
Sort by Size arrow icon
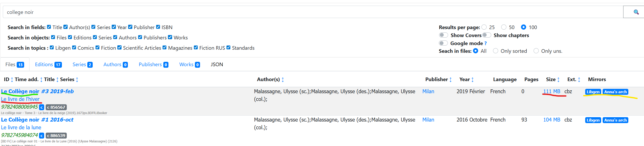[558, 80]
